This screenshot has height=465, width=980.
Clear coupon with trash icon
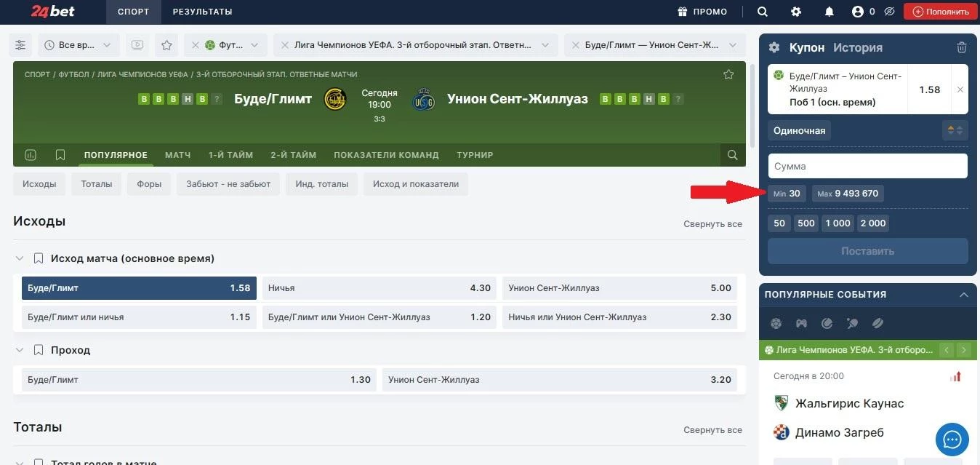coord(962,47)
